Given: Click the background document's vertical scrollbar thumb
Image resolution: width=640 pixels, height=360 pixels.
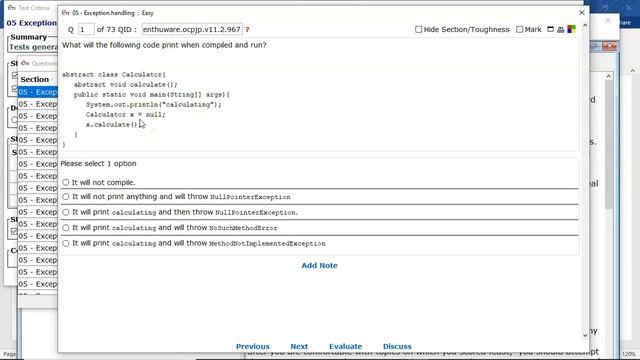Looking at the screenshot, I should [608, 143].
